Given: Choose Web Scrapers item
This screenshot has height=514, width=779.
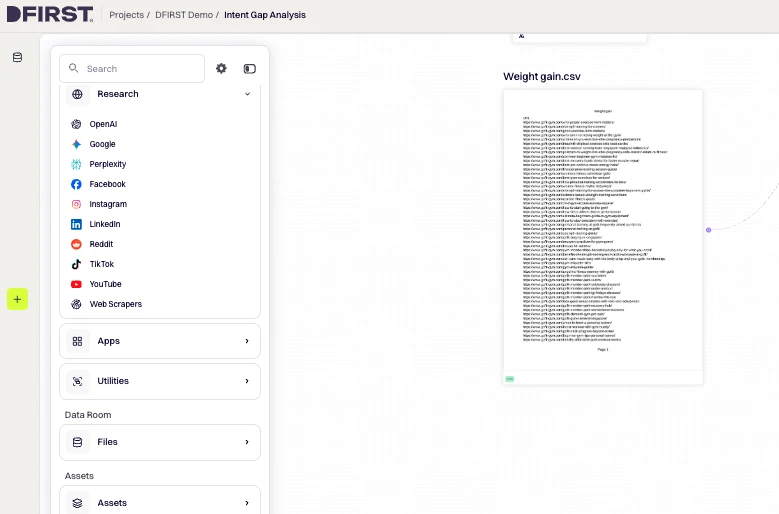Looking at the screenshot, I should coord(116,304).
